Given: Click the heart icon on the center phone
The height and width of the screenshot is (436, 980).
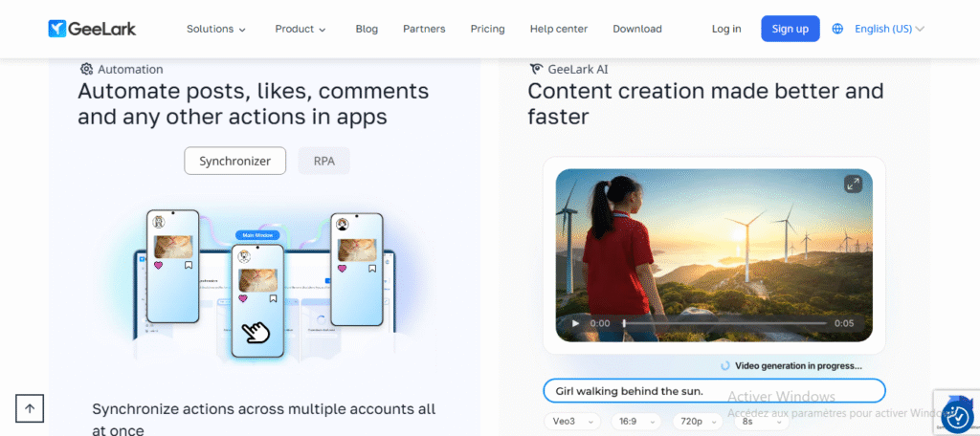Looking at the screenshot, I should (x=242, y=298).
